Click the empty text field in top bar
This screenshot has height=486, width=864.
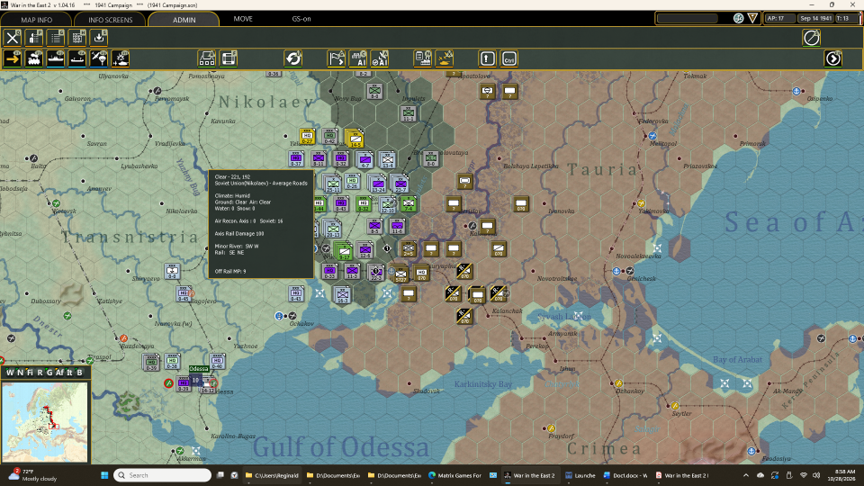(x=688, y=18)
